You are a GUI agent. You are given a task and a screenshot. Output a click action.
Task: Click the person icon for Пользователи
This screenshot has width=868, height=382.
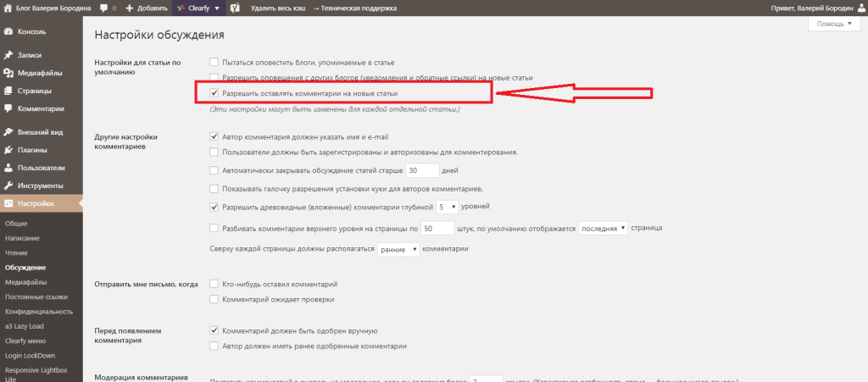pos(8,168)
